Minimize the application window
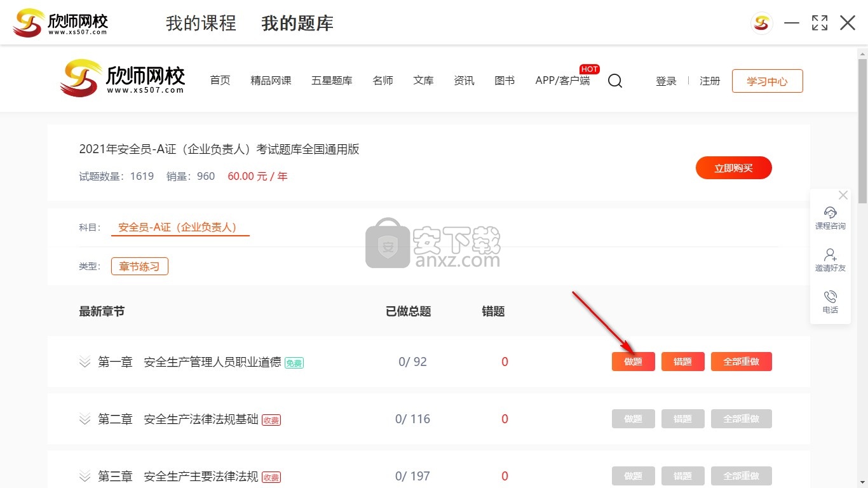Viewport: 868px width, 488px height. click(x=791, y=24)
